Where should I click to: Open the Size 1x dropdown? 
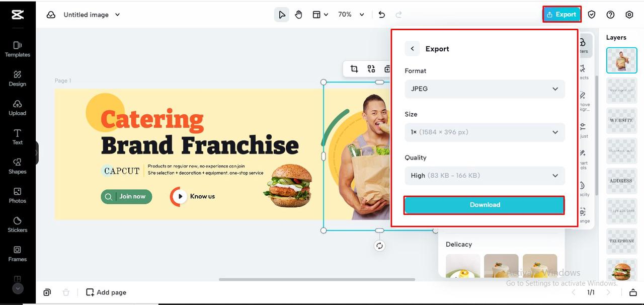click(x=485, y=132)
